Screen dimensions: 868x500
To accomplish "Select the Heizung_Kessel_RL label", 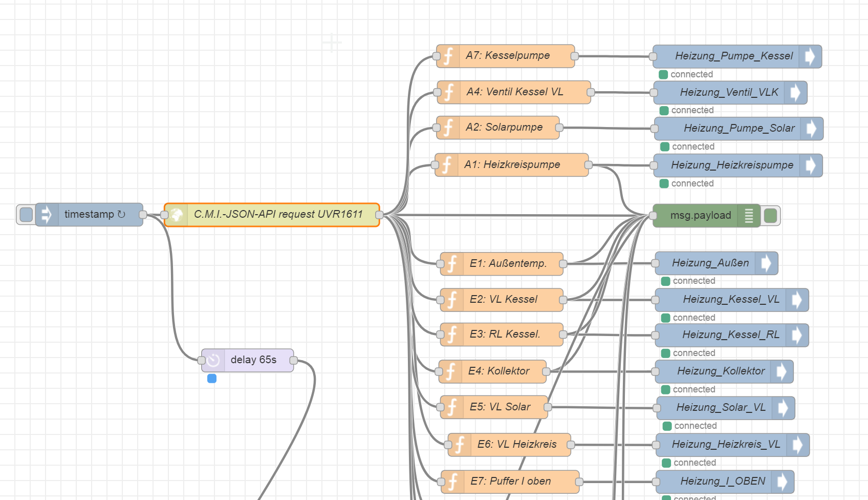I will (x=731, y=335).
